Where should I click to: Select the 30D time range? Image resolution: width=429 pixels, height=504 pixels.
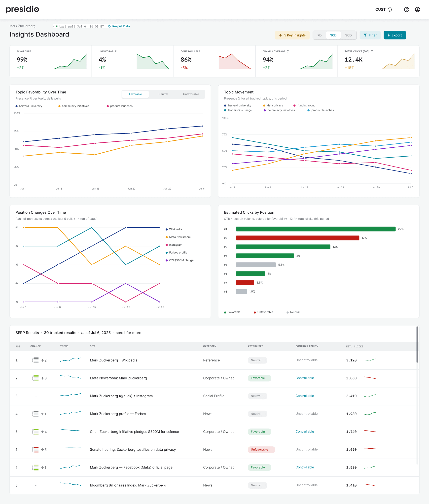(x=333, y=35)
